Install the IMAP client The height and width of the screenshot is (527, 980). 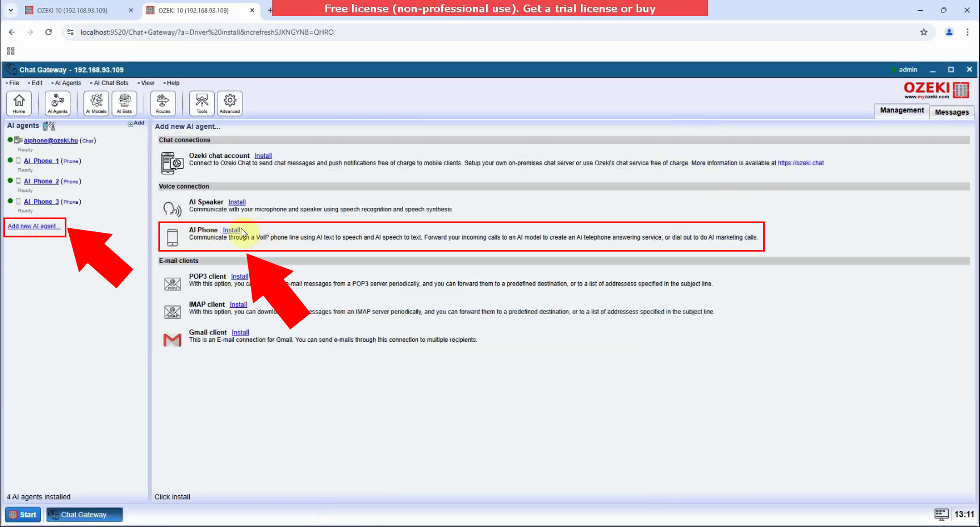click(238, 304)
